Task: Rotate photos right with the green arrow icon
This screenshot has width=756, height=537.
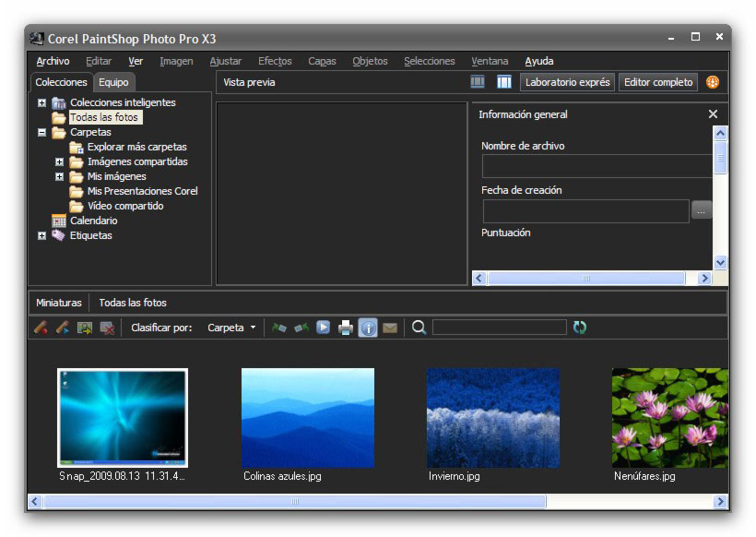Action: click(x=301, y=328)
